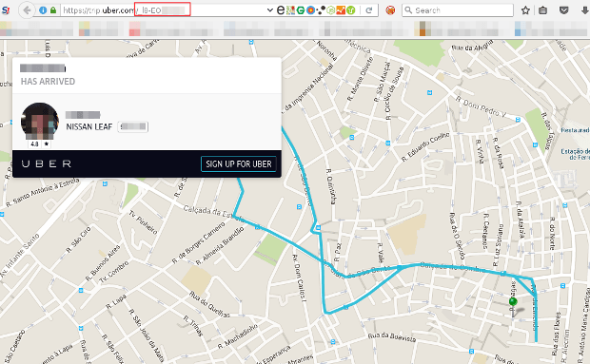
Task: Focus the browser Search field
Action: pos(458,10)
